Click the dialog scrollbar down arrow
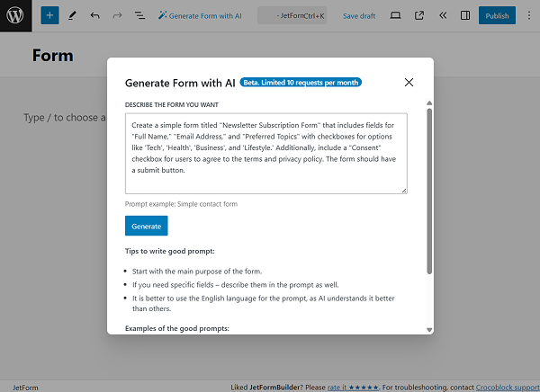 click(429, 330)
